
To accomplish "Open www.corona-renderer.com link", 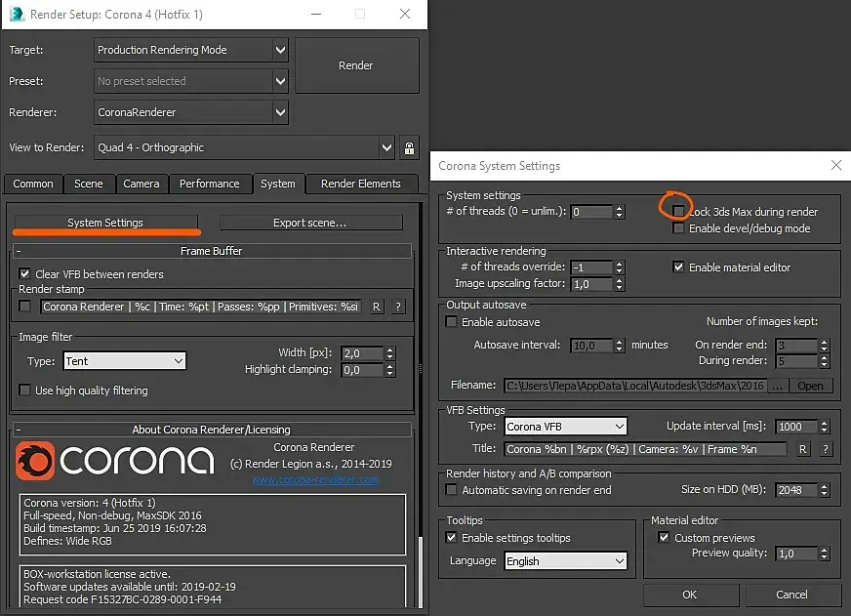I will 316,479.
